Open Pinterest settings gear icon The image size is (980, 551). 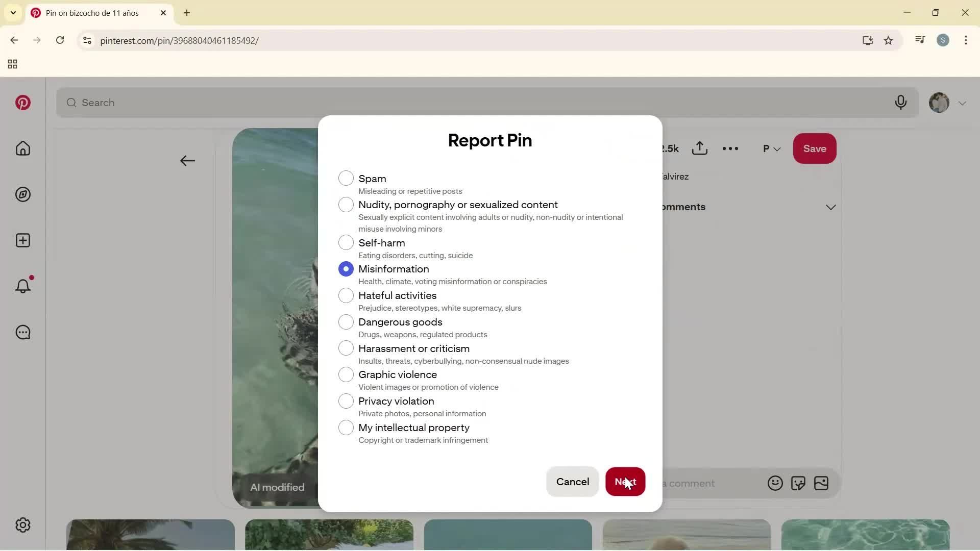23,525
